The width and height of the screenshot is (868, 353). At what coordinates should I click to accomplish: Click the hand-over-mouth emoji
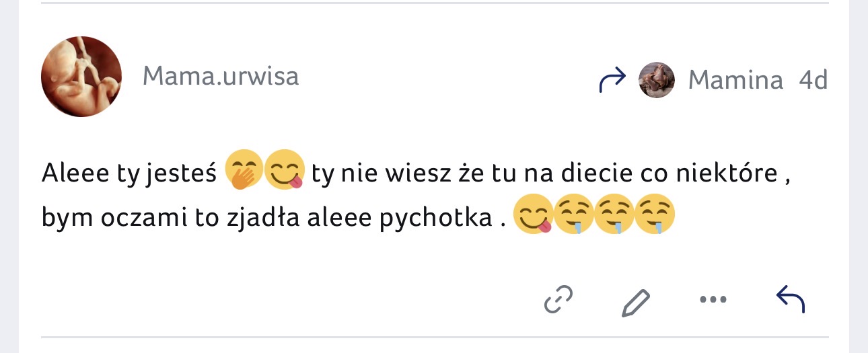(244, 171)
